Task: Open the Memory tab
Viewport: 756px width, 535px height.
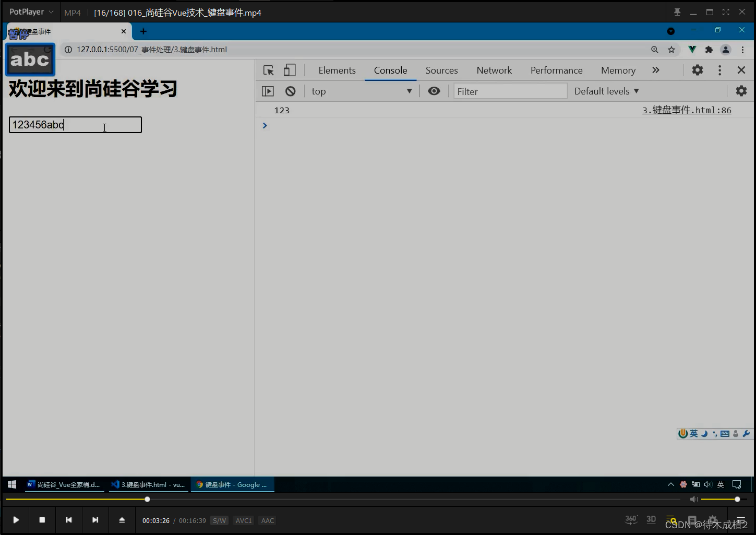Action: (618, 70)
